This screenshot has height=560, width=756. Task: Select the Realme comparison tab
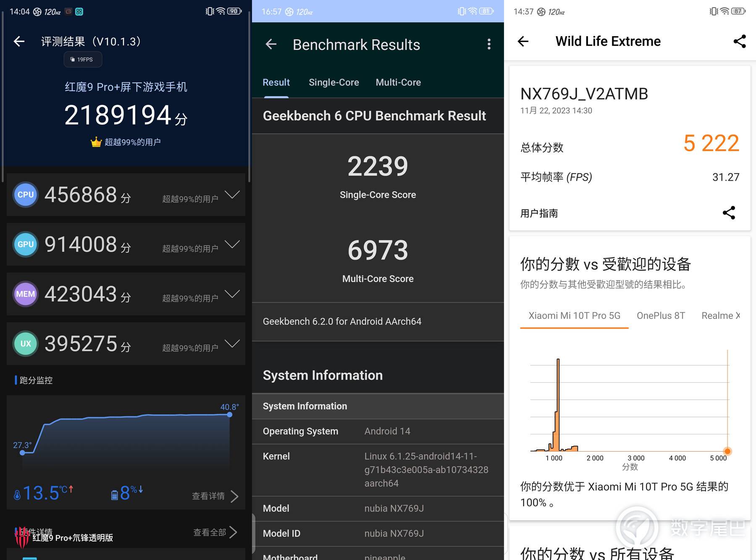[721, 315]
